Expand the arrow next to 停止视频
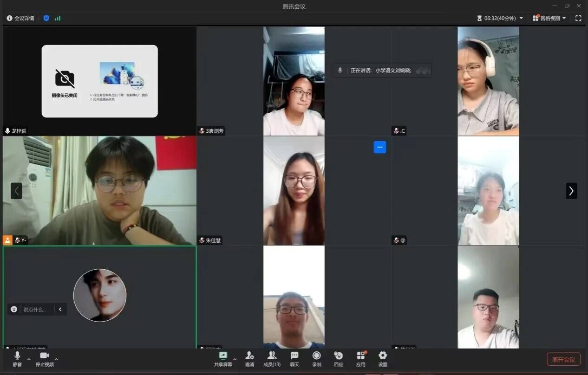 point(56,359)
